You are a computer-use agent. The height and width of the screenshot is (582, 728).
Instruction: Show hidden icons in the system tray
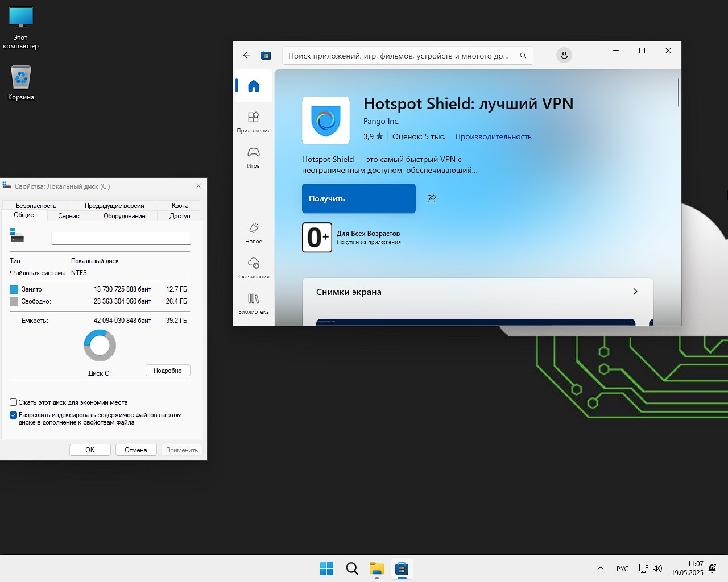600,568
